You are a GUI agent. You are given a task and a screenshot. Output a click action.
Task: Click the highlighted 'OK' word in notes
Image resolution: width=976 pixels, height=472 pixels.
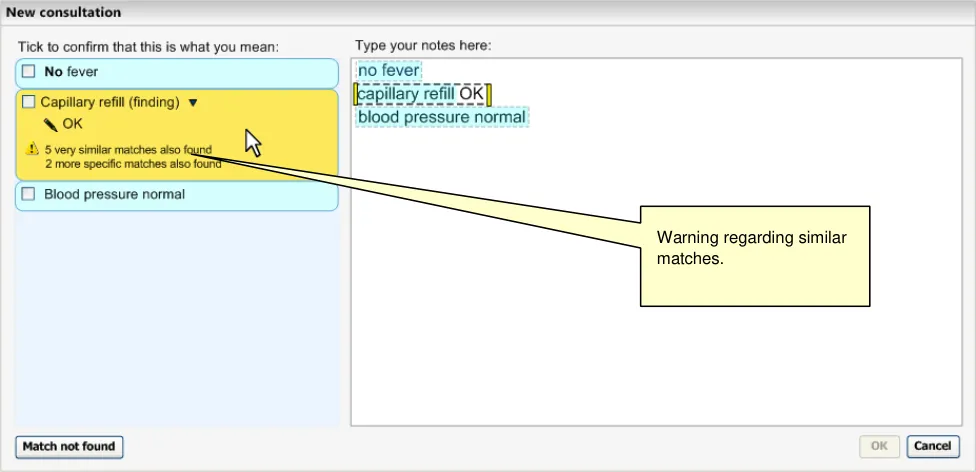(x=471, y=94)
